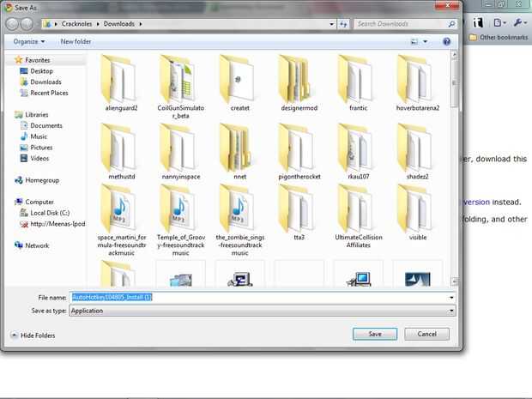Open Other bookmarks in the browser

click(499, 37)
